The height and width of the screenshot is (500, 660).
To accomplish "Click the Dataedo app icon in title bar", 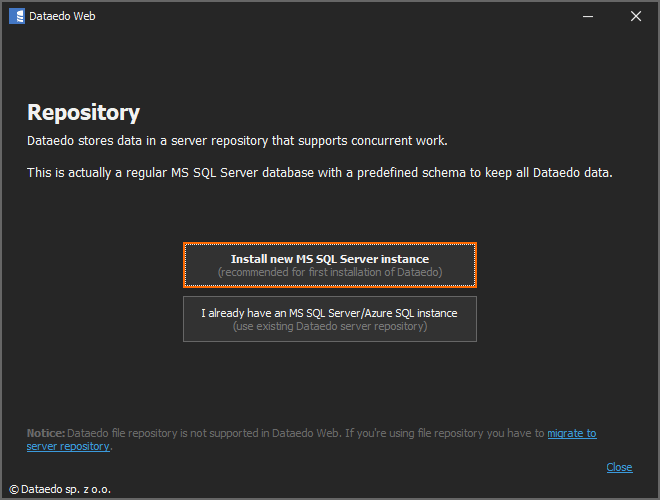I will [16, 16].
